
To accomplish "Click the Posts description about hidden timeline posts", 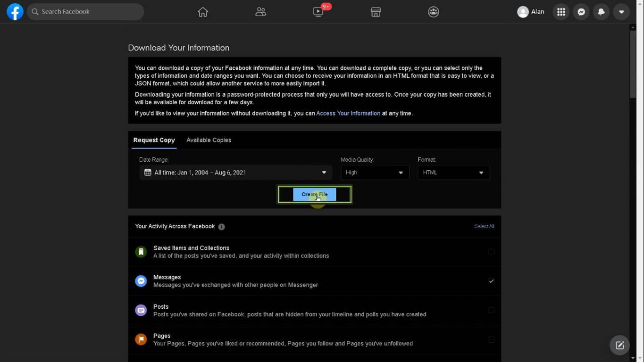I will point(290,314).
